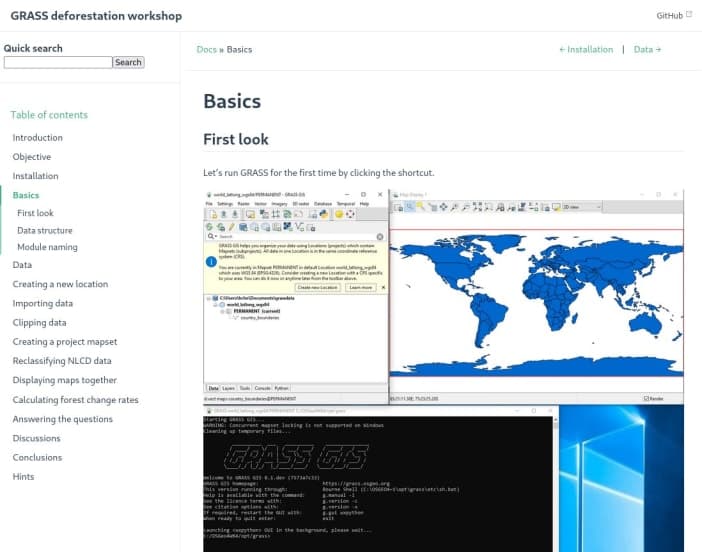Click pencil edit icon in GRASS data toolbar
Screen dimensions: 702x552
coord(231,227)
